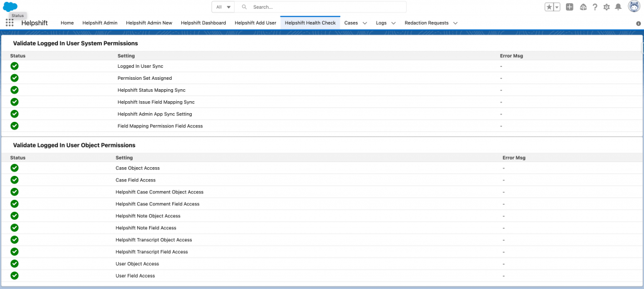This screenshot has height=289, width=644.
Task: Expand the Cases tab dropdown chevron
Action: pyautogui.click(x=365, y=23)
